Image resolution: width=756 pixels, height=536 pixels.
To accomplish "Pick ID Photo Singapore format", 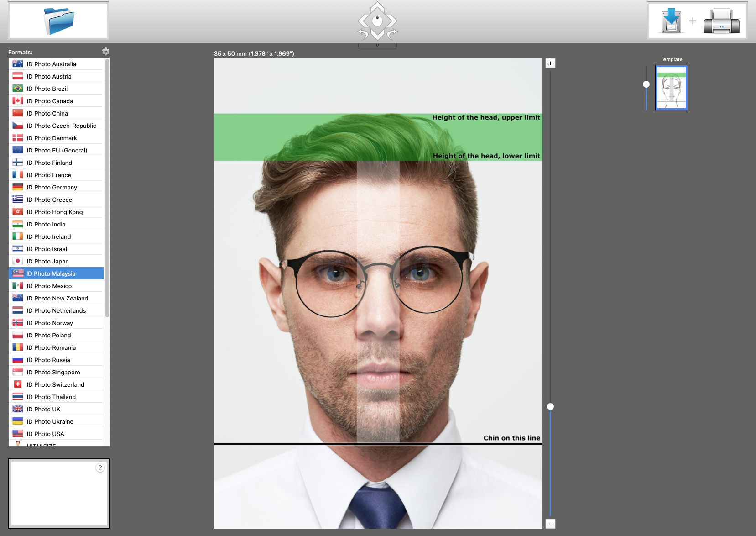I will 53,372.
